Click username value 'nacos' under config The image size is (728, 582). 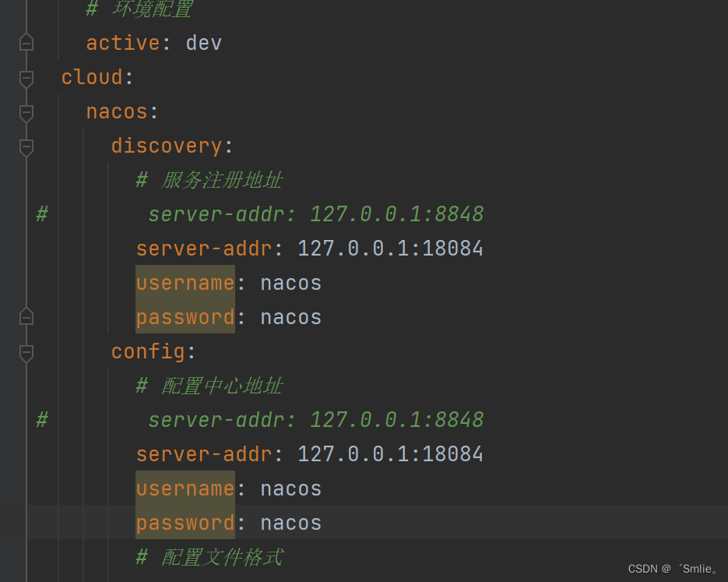[x=291, y=489]
